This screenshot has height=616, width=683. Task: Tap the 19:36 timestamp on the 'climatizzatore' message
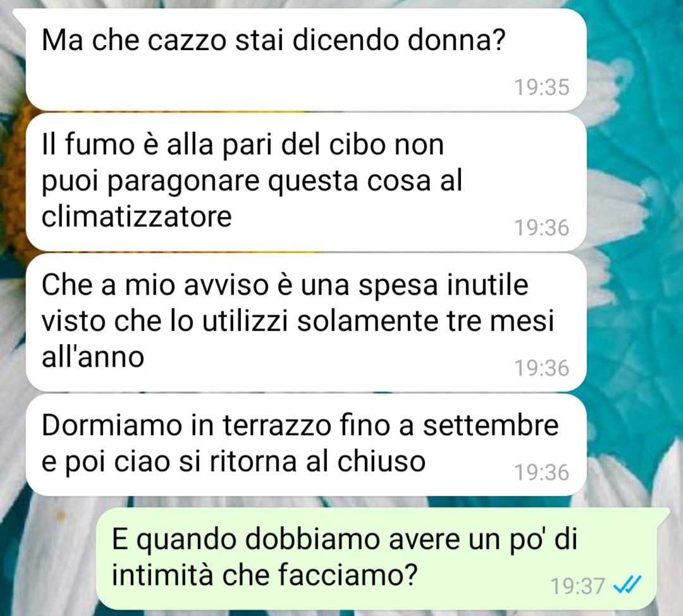[542, 228]
